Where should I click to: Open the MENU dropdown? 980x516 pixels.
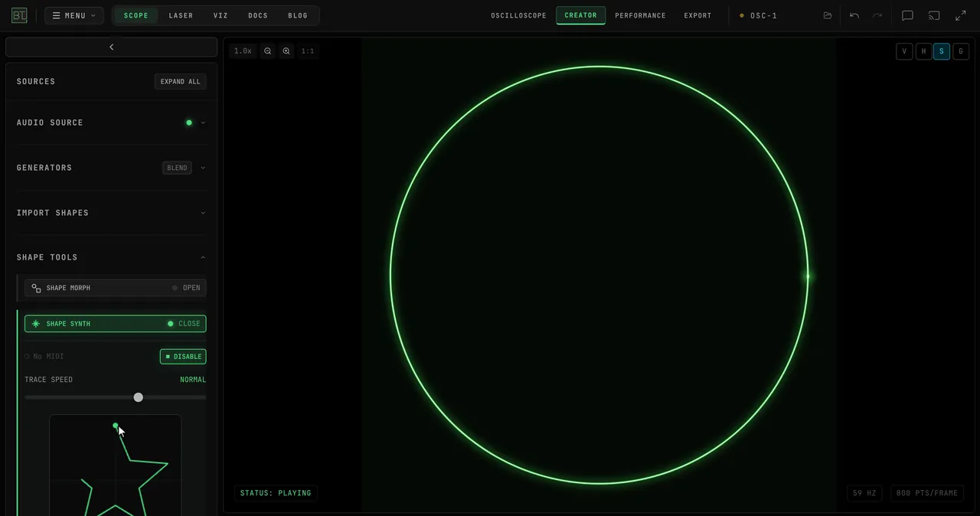point(74,15)
